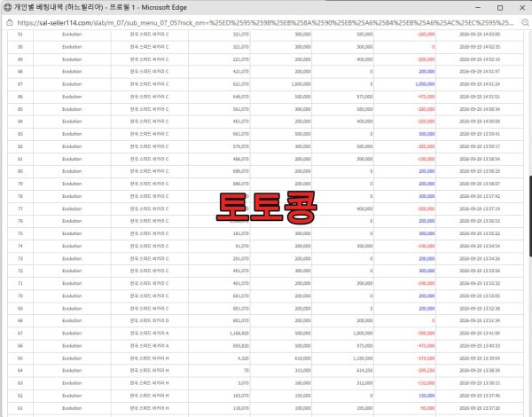This screenshot has height=417, width=532.
Task: Minimize the Microsoft Edge window
Action: (x=478, y=7)
